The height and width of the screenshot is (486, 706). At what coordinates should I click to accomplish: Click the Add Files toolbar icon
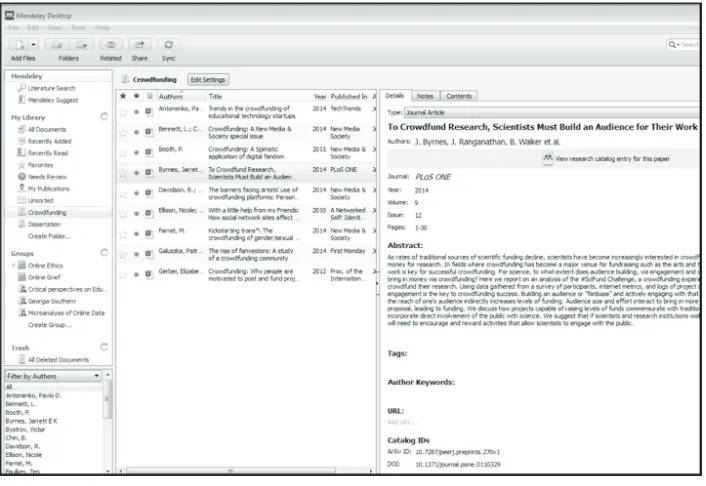point(19,45)
